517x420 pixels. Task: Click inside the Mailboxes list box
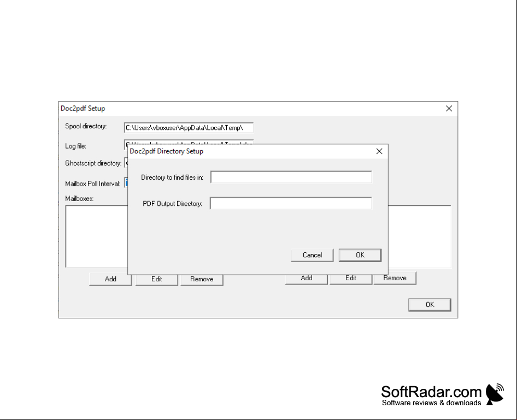click(97, 236)
